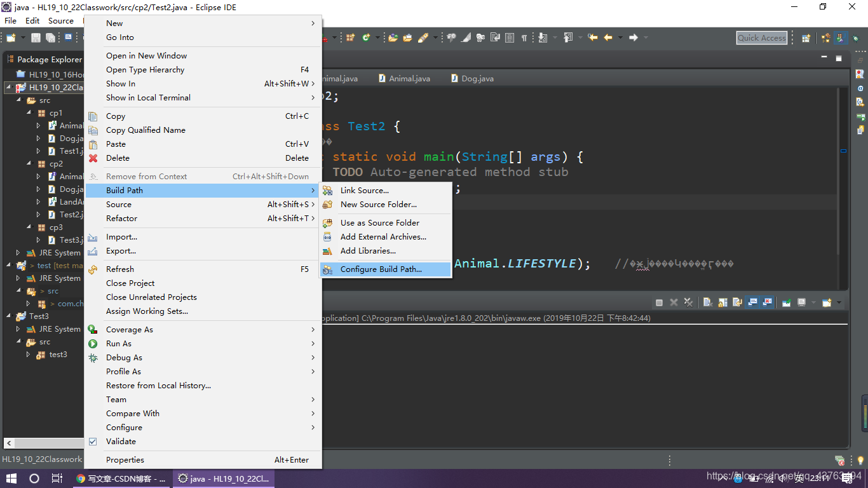
Task: Click the New wizard toolbar icon
Action: click(10, 38)
